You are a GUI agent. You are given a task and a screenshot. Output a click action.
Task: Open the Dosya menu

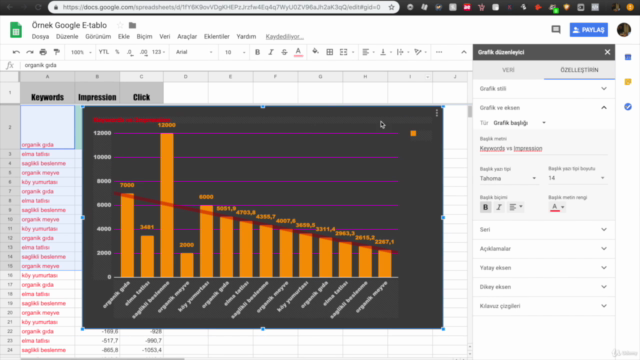point(40,37)
